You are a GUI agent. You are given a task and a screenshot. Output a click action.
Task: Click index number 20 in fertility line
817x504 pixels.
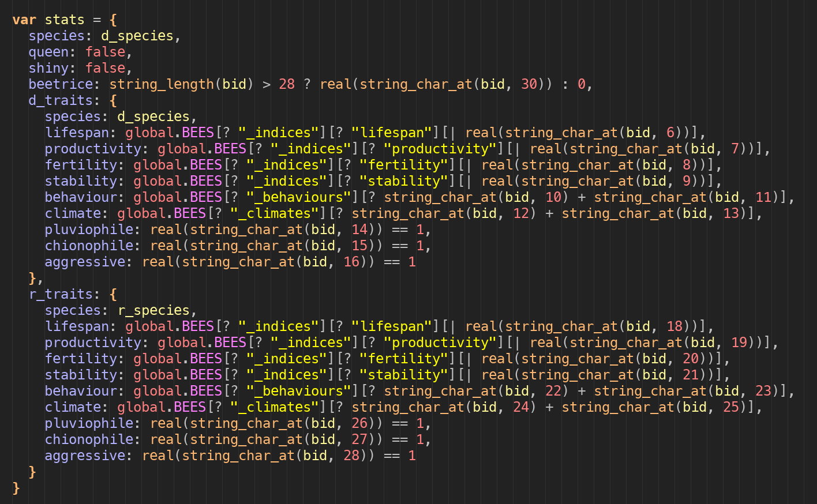tap(691, 359)
